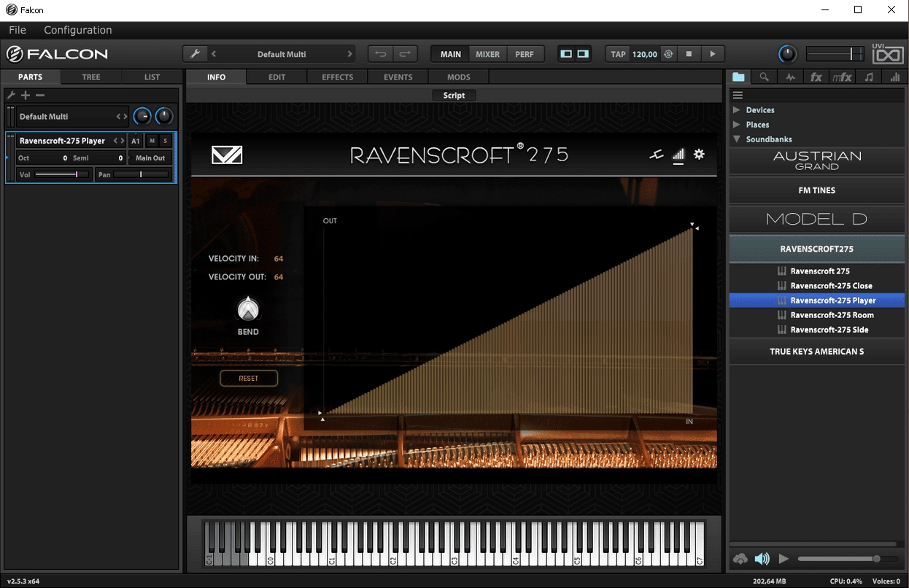Click the master volume knob in header
Viewport: 909px width, 588px height.
tap(787, 54)
